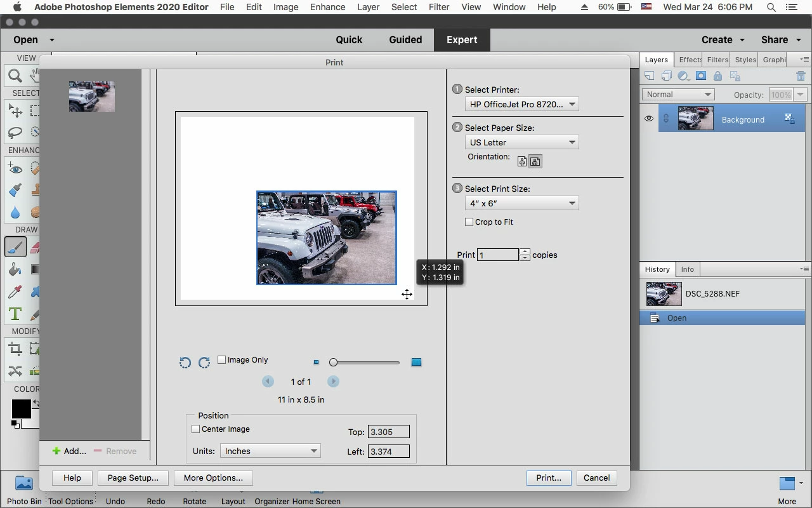Image resolution: width=812 pixels, height=508 pixels.
Task: Select the Crop tool
Action: click(x=15, y=349)
